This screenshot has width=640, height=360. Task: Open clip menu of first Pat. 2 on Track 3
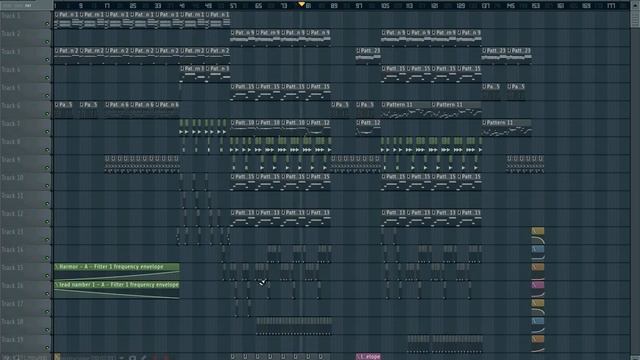(x=57, y=51)
